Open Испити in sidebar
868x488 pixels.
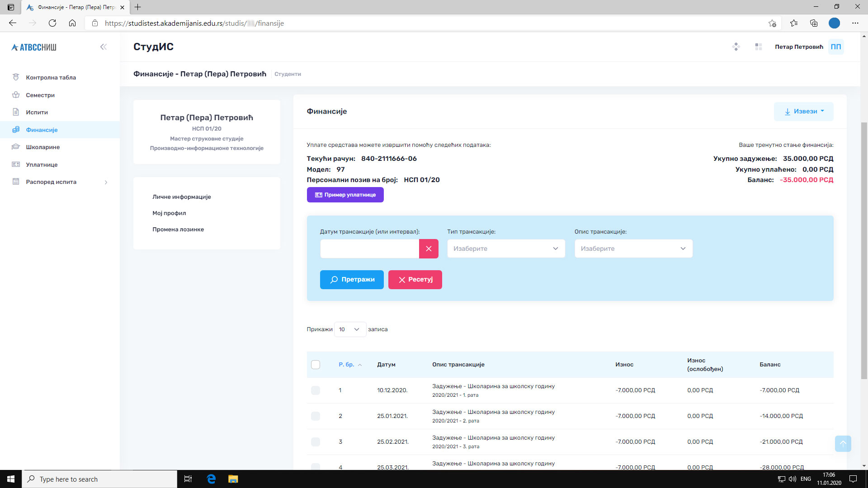click(60, 112)
